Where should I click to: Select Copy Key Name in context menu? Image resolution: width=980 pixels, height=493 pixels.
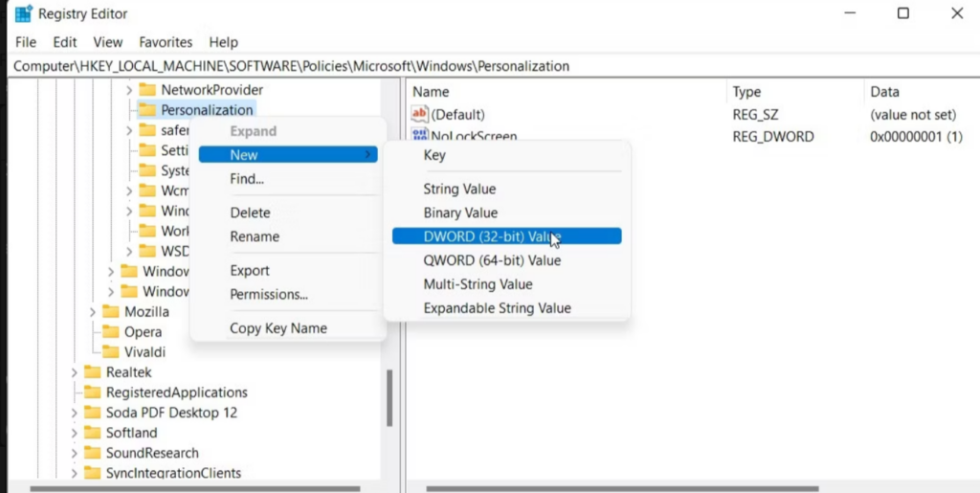pyautogui.click(x=278, y=328)
